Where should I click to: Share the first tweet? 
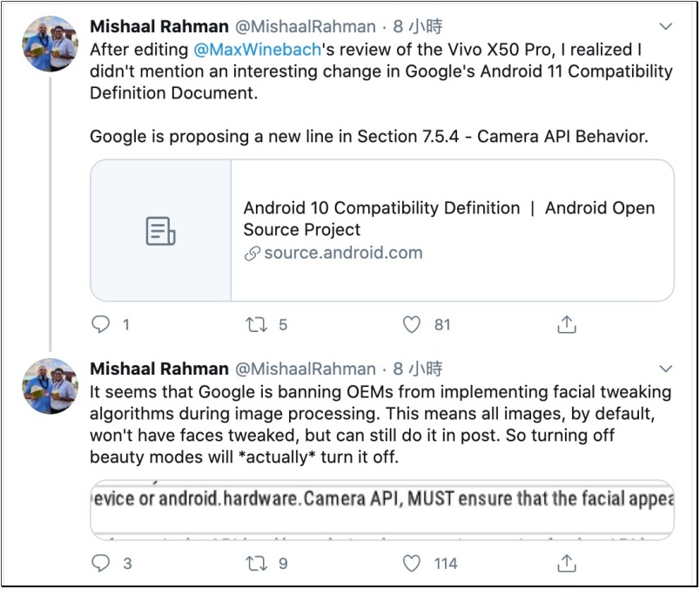(567, 325)
